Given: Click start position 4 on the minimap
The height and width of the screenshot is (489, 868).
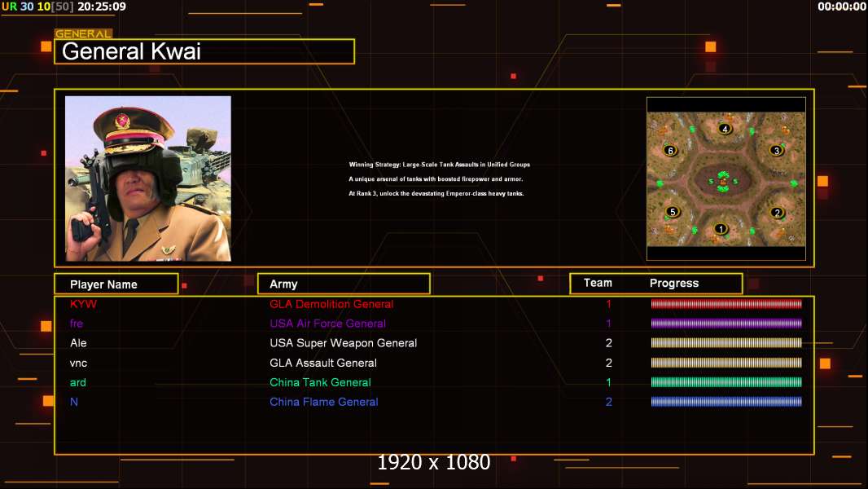Looking at the screenshot, I should (726, 129).
